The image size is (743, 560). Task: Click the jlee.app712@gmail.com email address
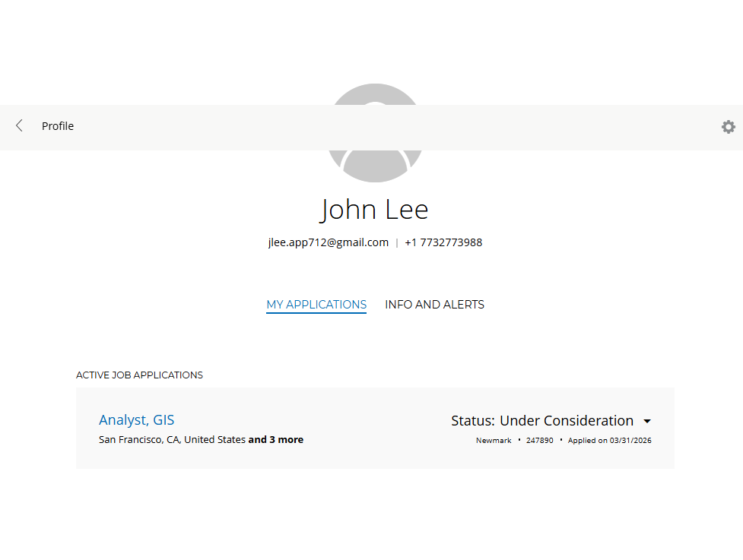[x=328, y=243]
